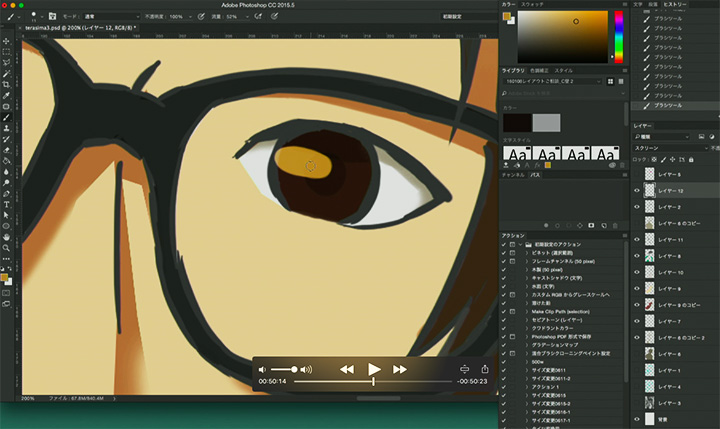The height and width of the screenshot is (429, 720).
Task: Toggle Quick Mask mode icon
Action: 6,293
